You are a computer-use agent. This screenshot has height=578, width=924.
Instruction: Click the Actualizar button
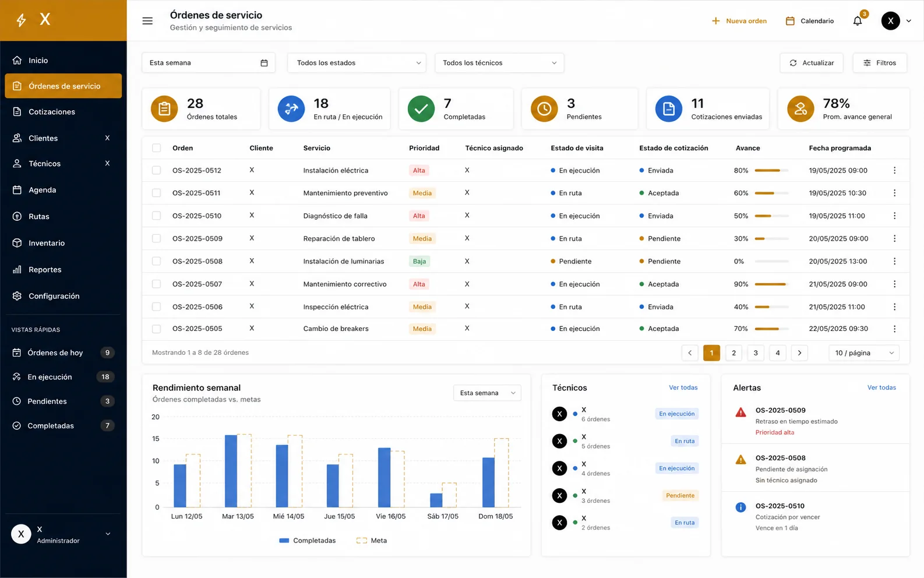pyautogui.click(x=812, y=63)
